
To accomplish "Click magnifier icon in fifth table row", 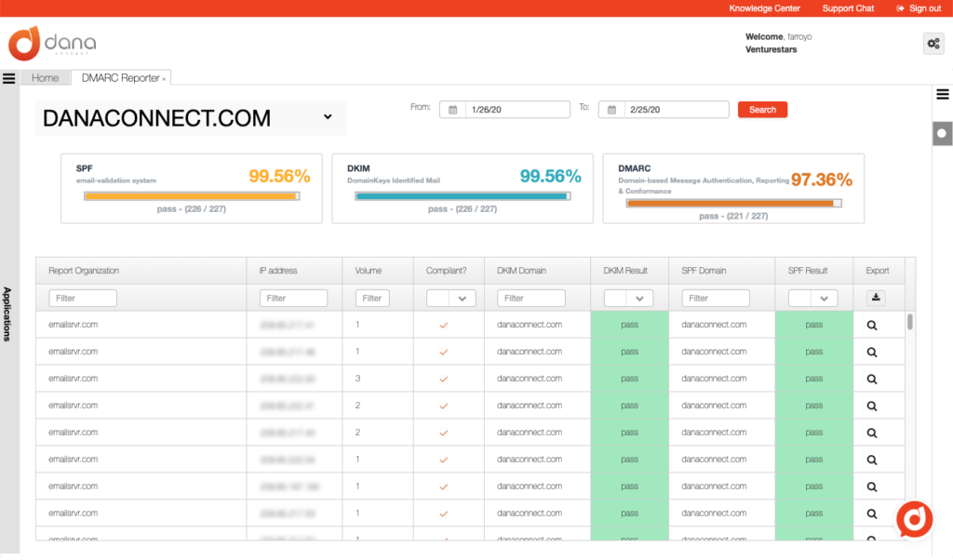I will [x=871, y=433].
